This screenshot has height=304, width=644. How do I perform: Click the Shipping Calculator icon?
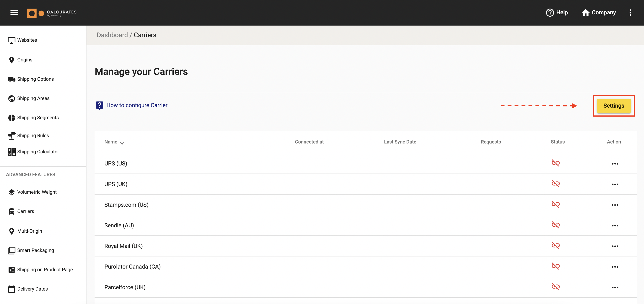click(x=11, y=152)
